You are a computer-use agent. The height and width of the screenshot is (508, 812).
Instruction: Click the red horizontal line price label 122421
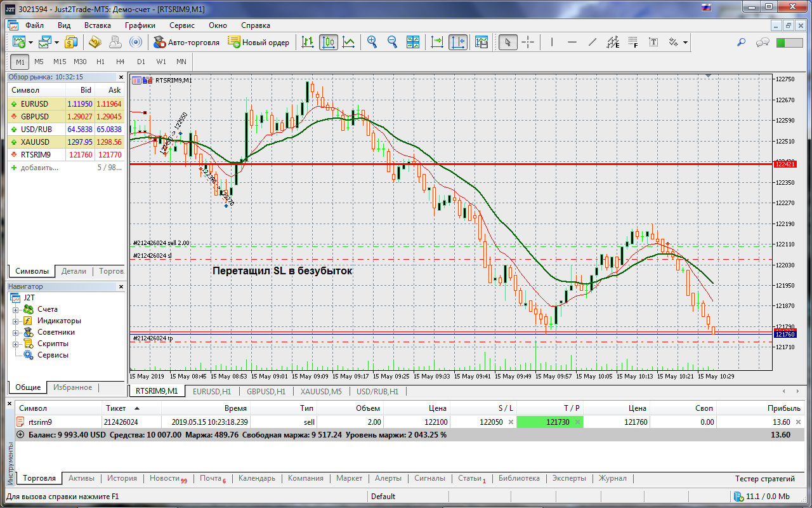click(783, 164)
